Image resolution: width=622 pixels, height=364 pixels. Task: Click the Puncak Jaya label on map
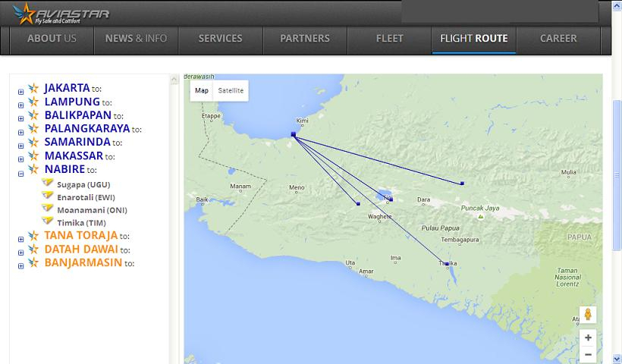(480, 209)
